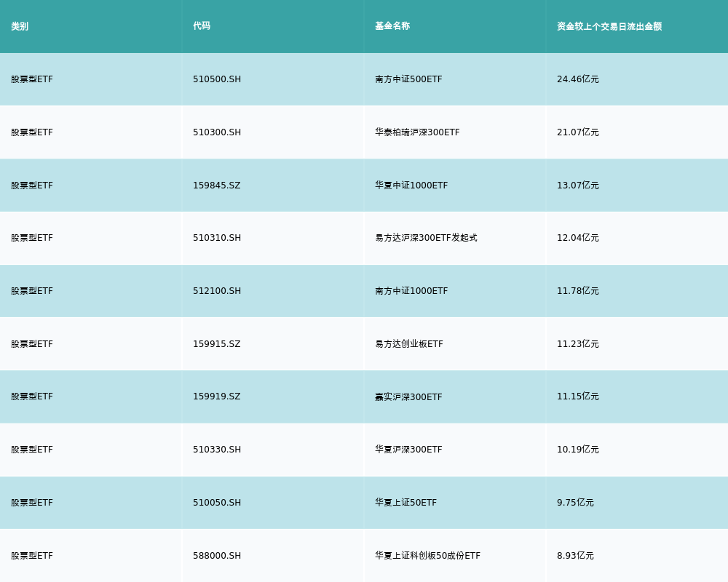Select fund code 159845.SZ
This screenshot has height=582, width=728.
coord(217,186)
